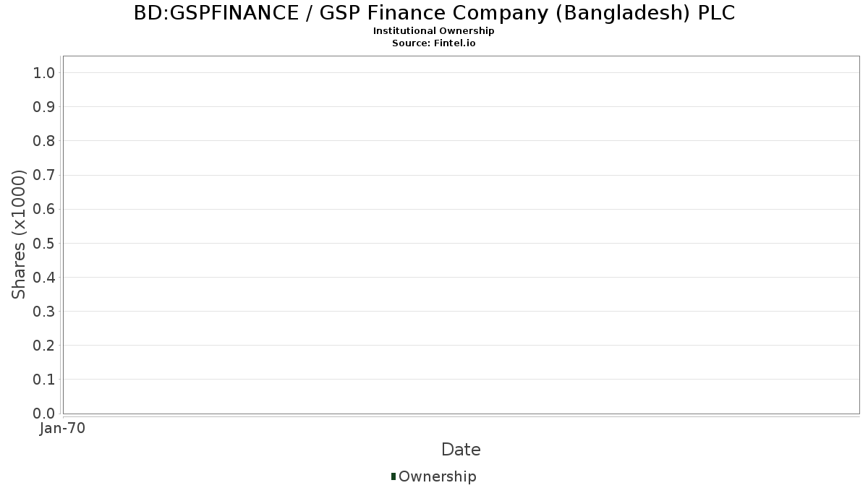Click the Jan-70 x-axis tick label
Screen dimensions: 868x488
click(63, 429)
